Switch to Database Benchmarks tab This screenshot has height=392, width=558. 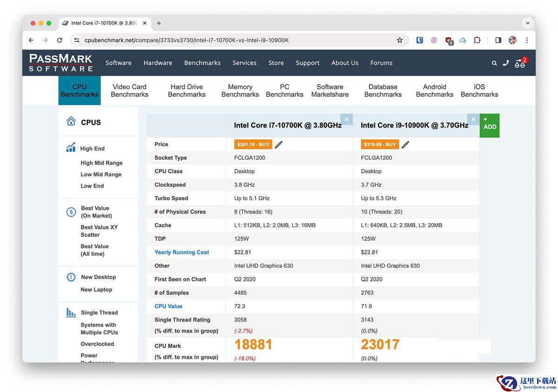point(383,91)
